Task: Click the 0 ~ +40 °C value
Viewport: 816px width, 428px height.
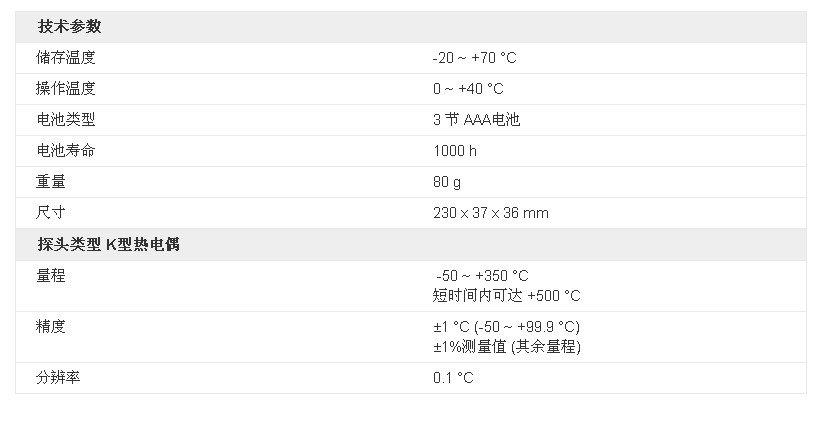Action: pos(468,89)
